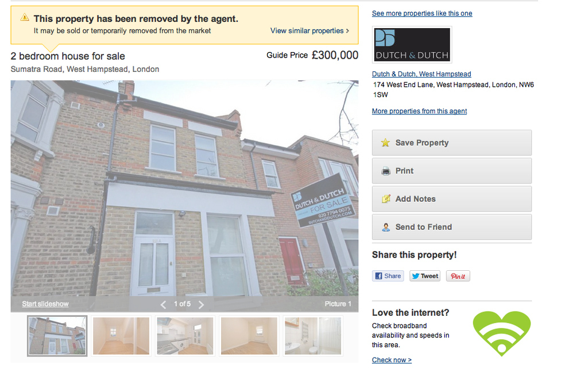Tweet this property listing
This screenshot has width=588, height=368.
coord(425,276)
